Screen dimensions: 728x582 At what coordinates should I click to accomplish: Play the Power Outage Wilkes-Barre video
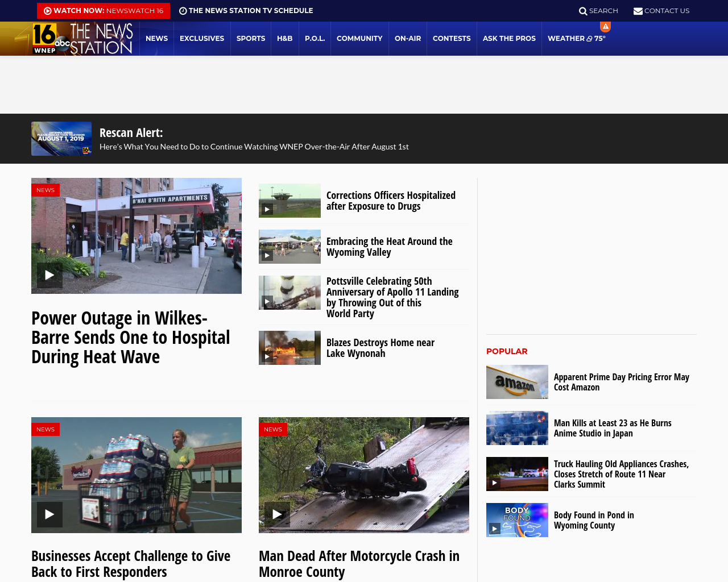click(49, 275)
